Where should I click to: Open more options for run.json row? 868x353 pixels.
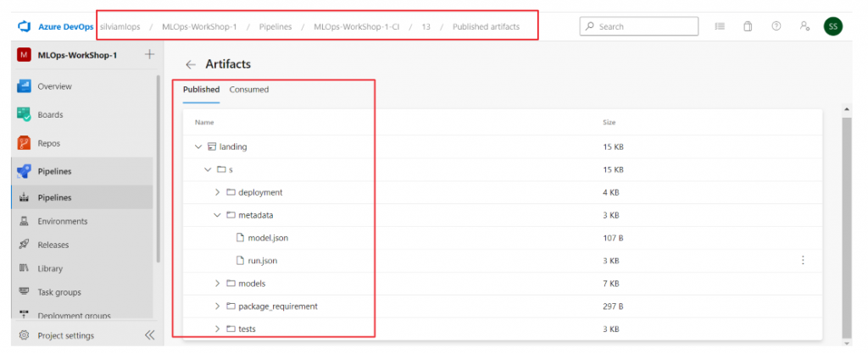click(x=804, y=260)
